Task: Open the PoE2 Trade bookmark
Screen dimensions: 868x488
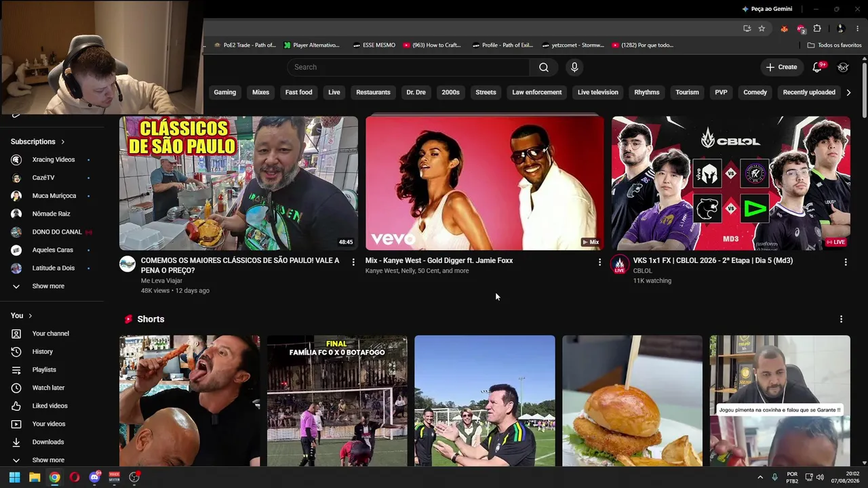Action: 245,45
